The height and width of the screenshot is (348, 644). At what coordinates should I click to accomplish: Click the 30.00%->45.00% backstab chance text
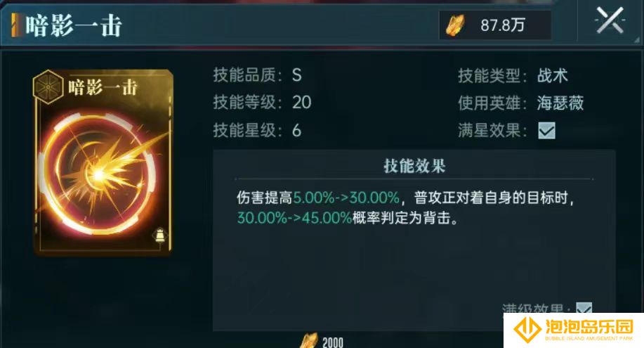coord(294,218)
